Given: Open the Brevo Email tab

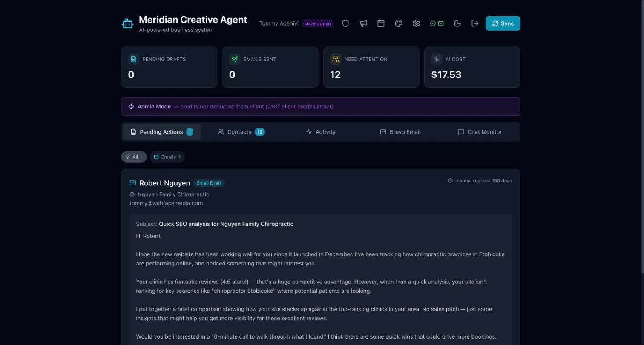Looking at the screenshot, I should click(x=400, y=132).
